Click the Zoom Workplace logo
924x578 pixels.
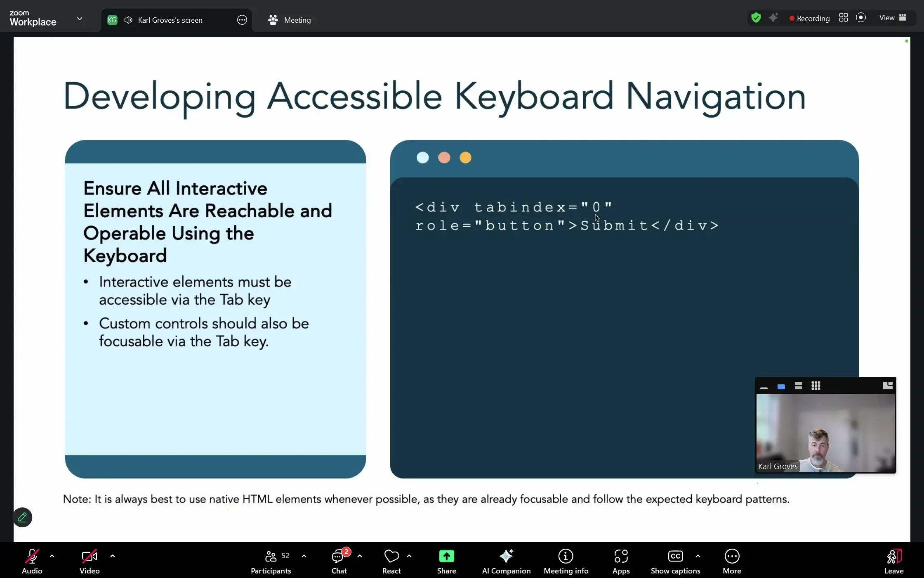pyautogui.click(x=33, y=19)
